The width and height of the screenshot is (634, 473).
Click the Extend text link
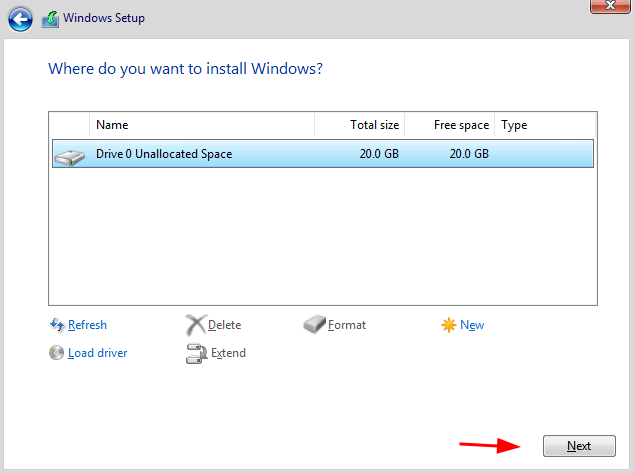coord(229,353)
